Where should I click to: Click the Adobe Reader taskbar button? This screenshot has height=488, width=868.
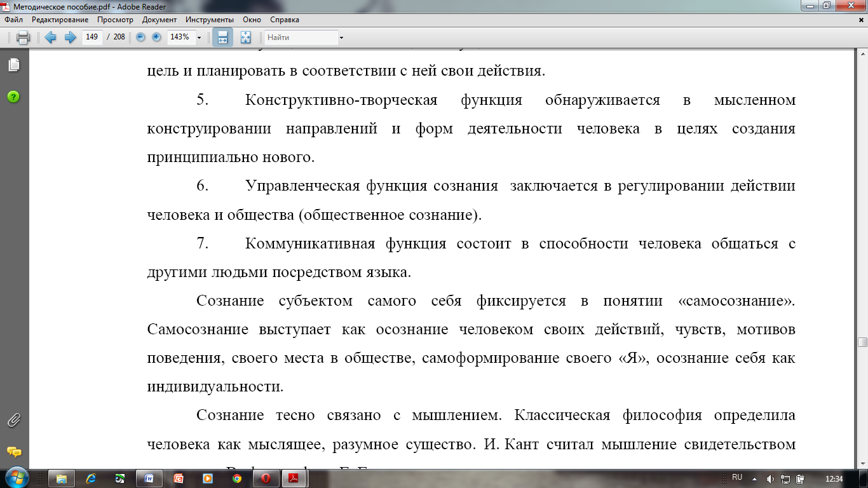[x=295, y=478]
